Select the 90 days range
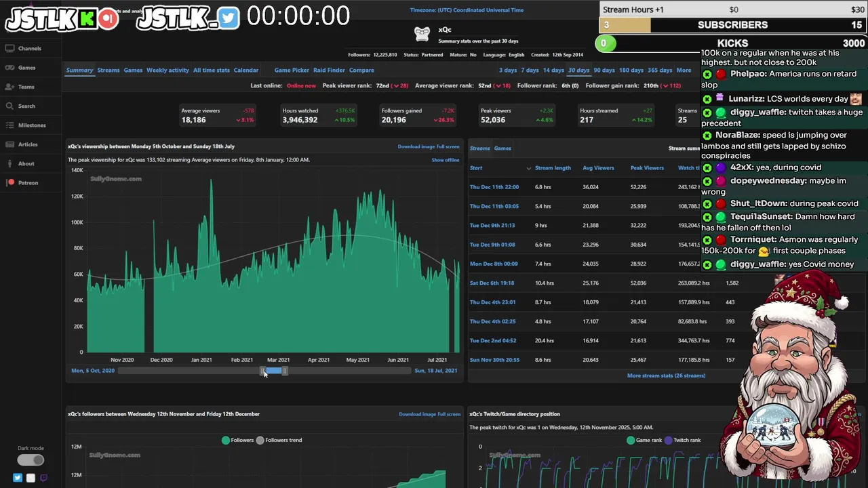The width and height of the screenshot is (868, 488). coord(604,70)
